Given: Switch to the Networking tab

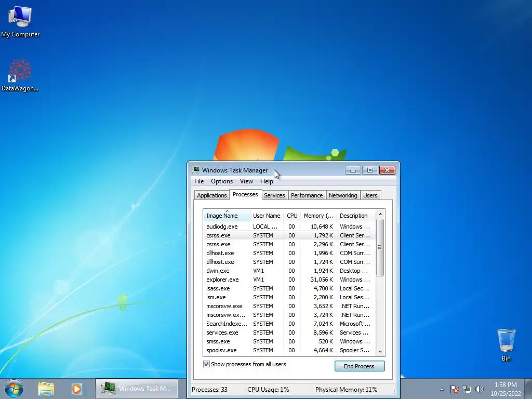Looking at the screenshot, I should pos(343,195).
